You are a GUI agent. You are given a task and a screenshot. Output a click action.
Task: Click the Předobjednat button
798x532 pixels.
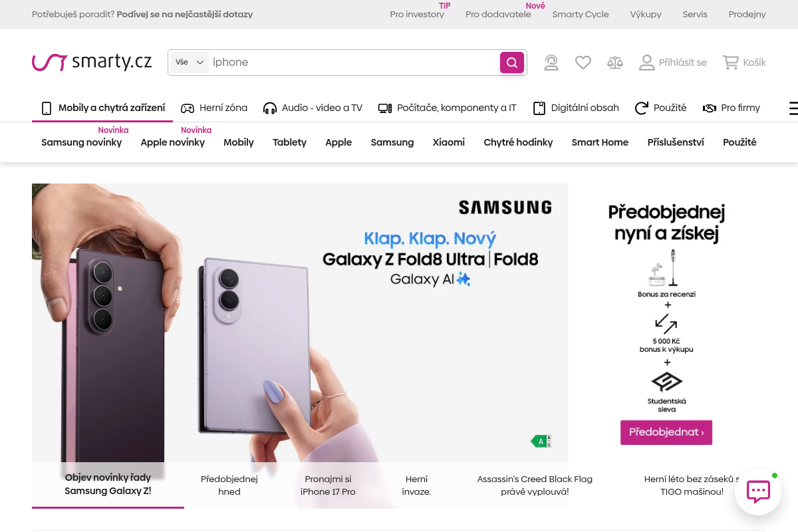[x=666, y=432]
